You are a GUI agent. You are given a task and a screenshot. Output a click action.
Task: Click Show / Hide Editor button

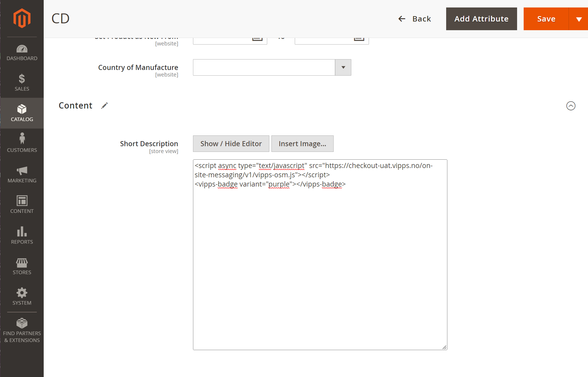tap(231, 144)
